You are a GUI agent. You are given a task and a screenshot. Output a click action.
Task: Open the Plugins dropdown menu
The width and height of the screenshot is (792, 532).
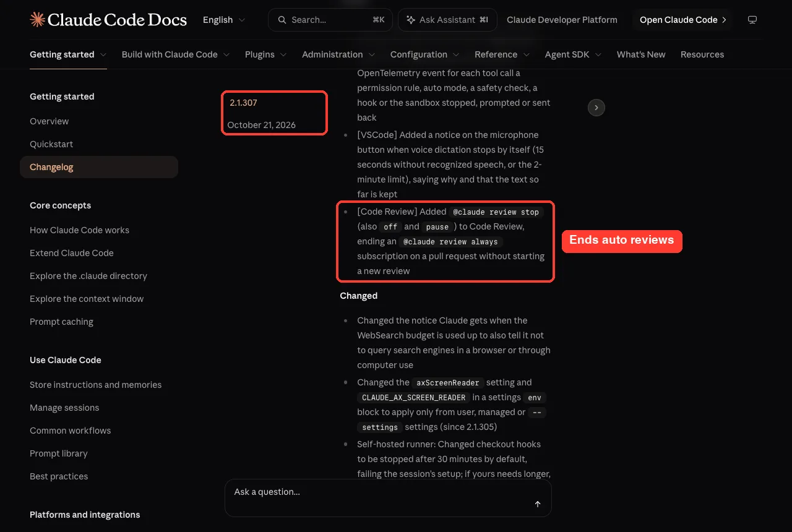(x=266, y=54)
